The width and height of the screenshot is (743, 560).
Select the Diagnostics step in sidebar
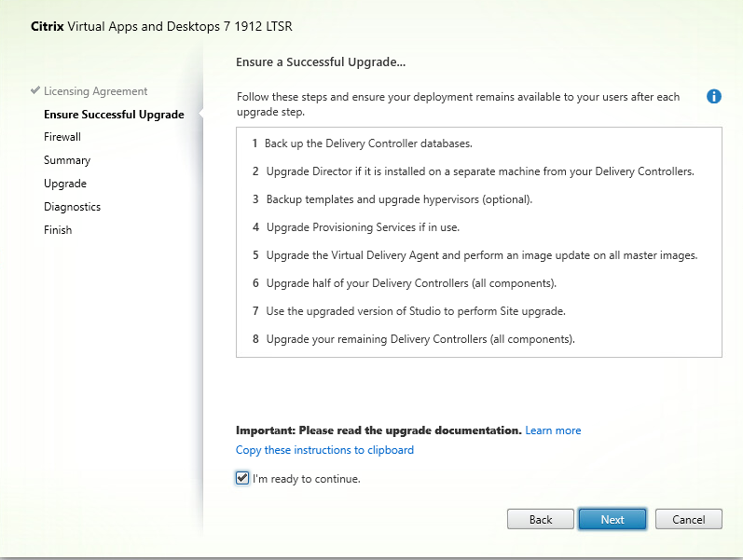tap(72, 207)
